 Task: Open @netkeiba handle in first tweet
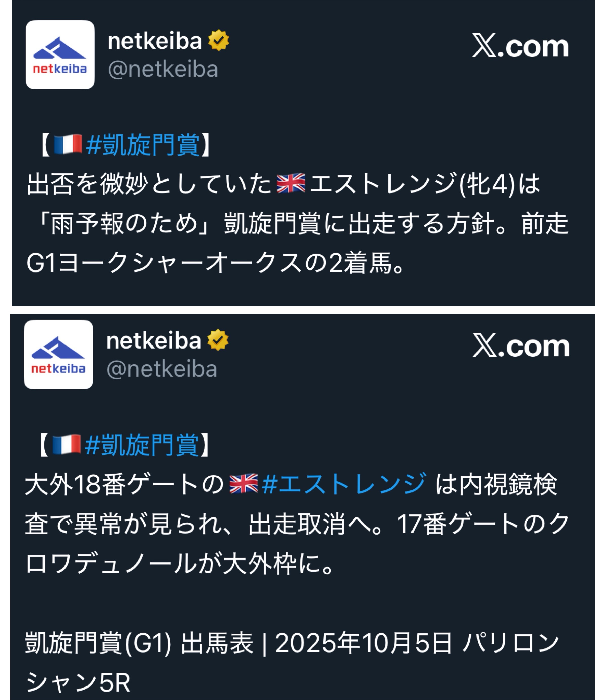163,69
